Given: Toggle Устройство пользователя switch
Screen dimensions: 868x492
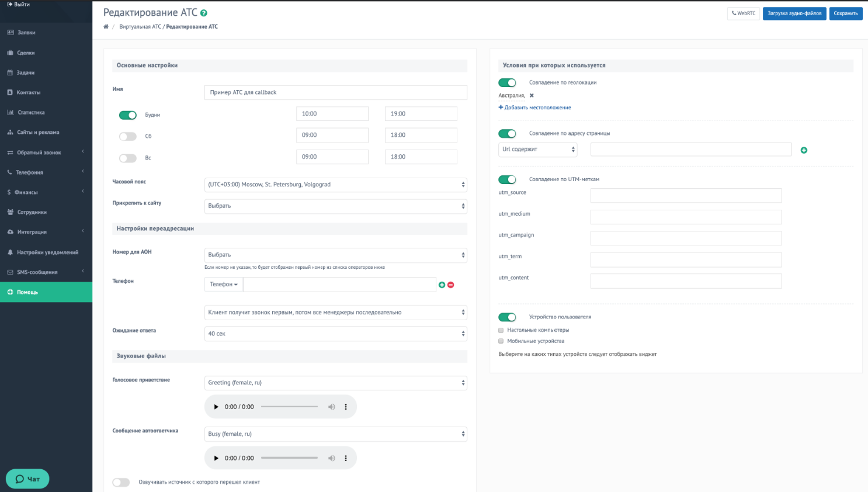Looking at the screenshot, I should click(507, 317).
